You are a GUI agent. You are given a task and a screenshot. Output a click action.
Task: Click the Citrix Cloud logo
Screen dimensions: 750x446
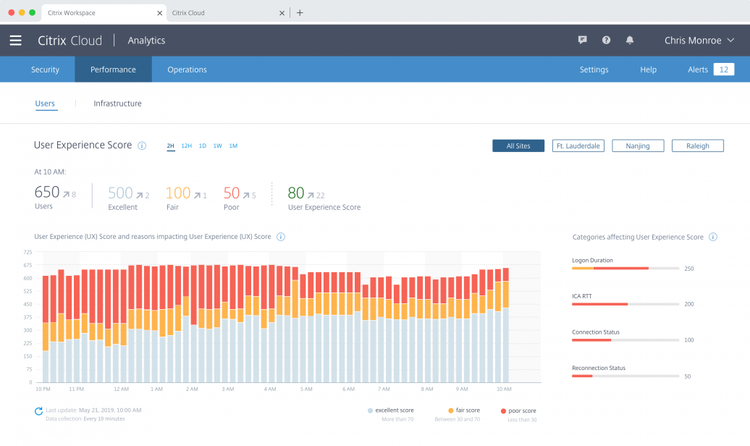(70, 40)
